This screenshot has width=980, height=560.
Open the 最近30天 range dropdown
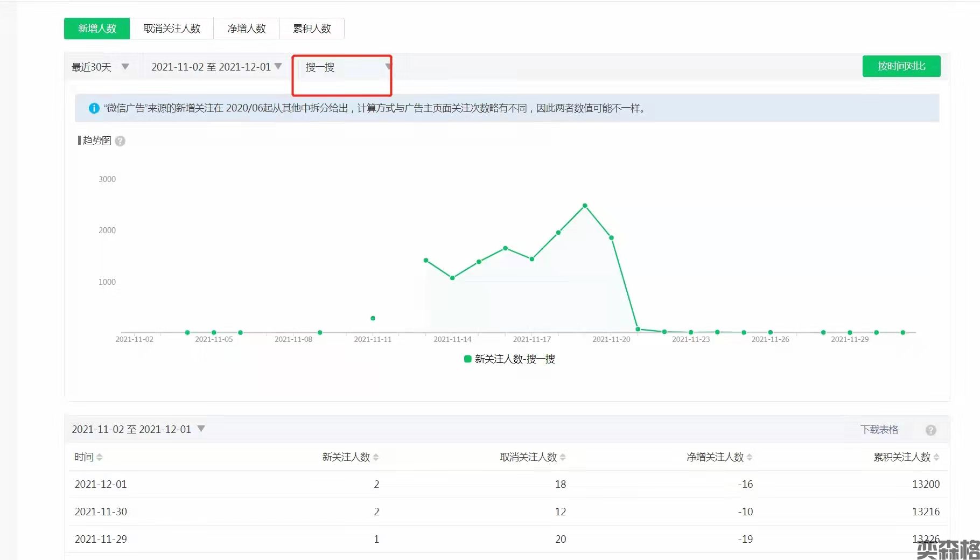(x=100, y=67)
